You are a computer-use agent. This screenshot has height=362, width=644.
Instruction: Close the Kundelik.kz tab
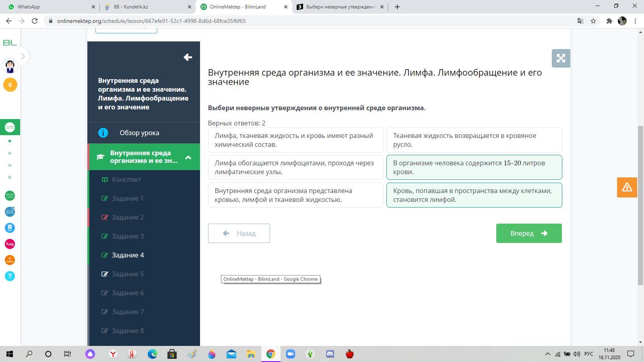pos(190,7)
